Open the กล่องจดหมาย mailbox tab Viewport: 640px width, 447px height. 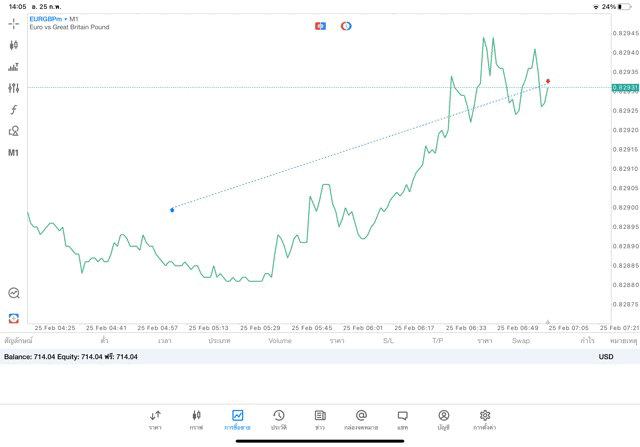361,419
